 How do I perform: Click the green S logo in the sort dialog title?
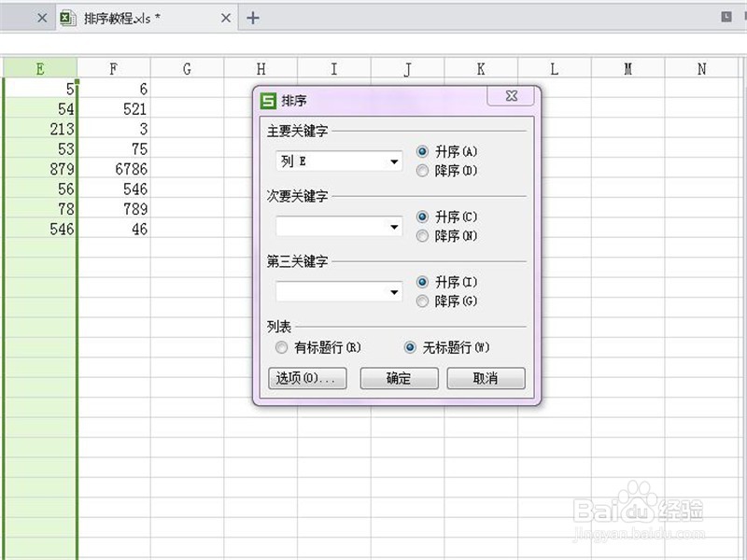click(268, 96)
